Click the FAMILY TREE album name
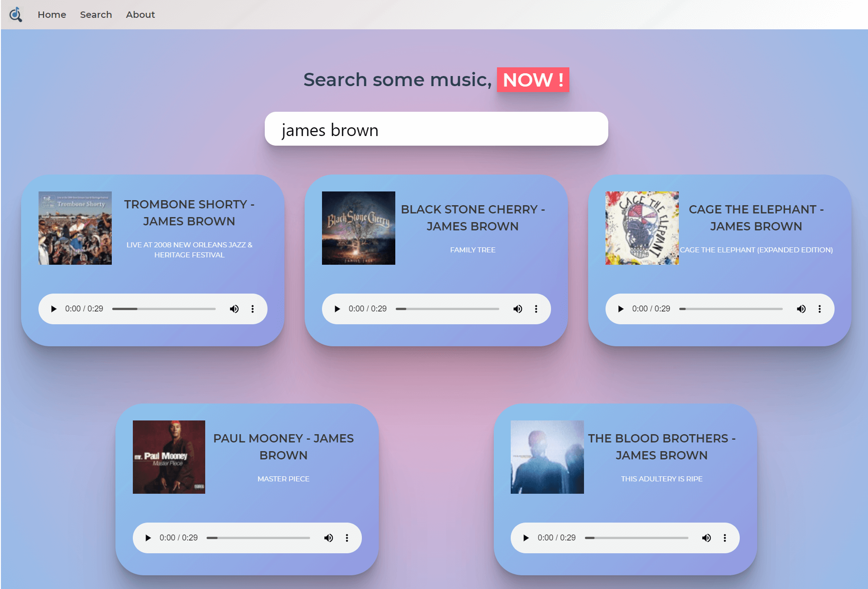 point(473,250)
